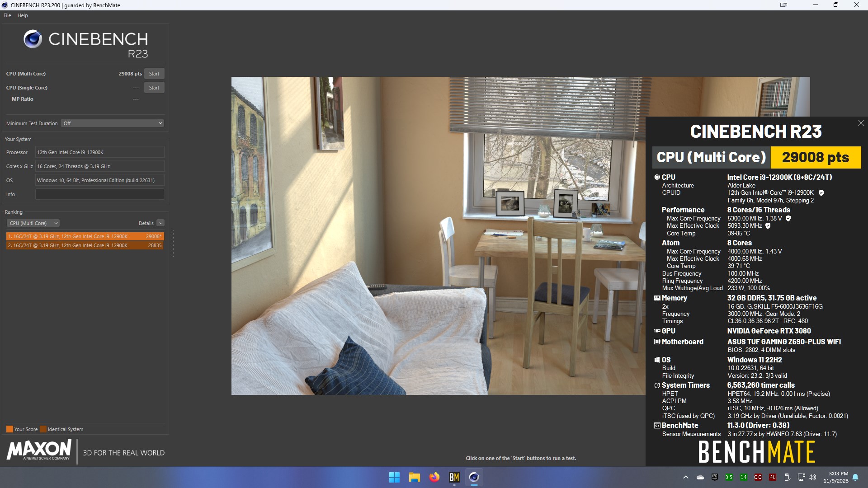Screen dimensions: 868x488
Task: Open the clock showing 3:03 PM
Action: (x=835, y=477)
